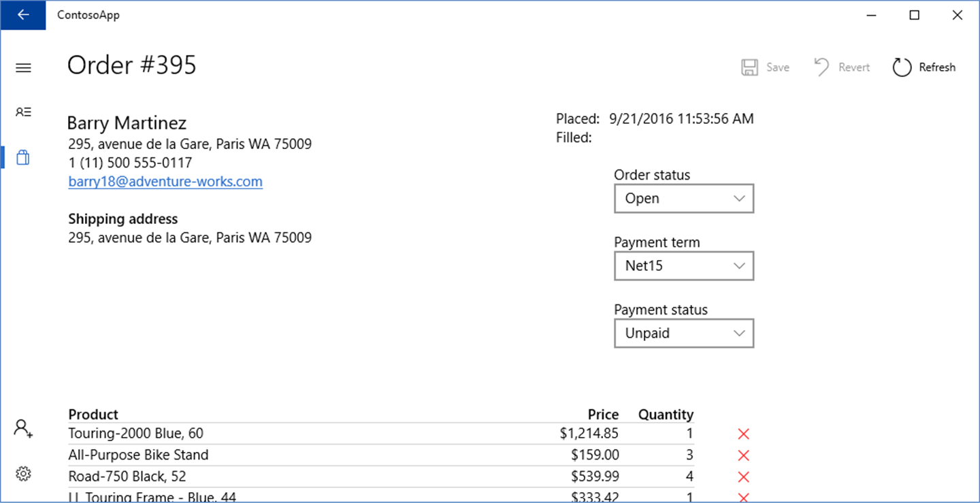Click the Product column header

click(x=93, y=415)
